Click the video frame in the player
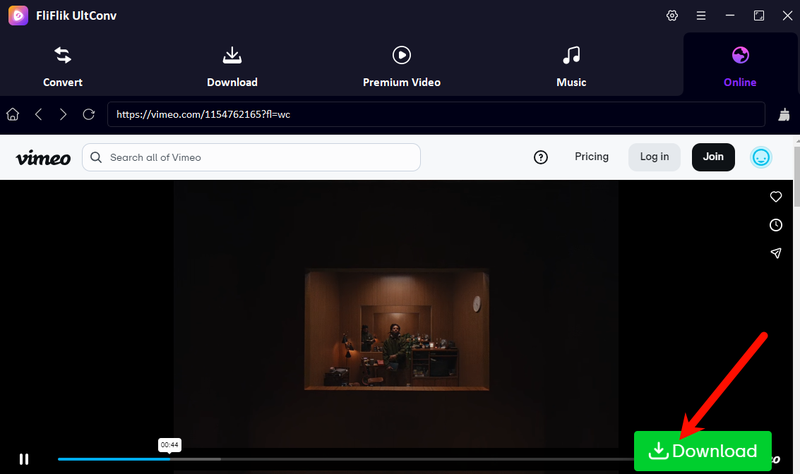This screenshot has width=800, height=474. click(396, 314)
